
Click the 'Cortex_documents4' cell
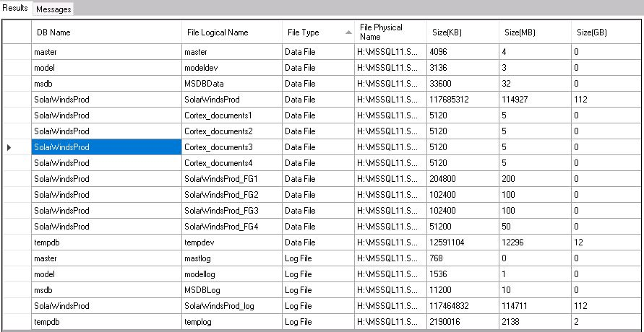232,163
